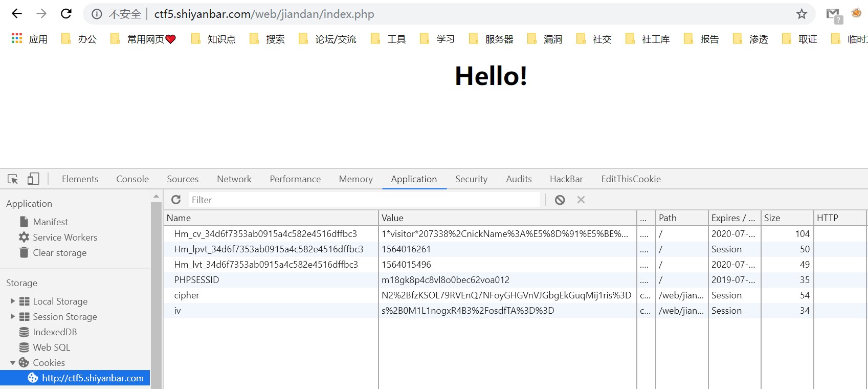Bookmark this page with the star icon

[x=802, y=14]
